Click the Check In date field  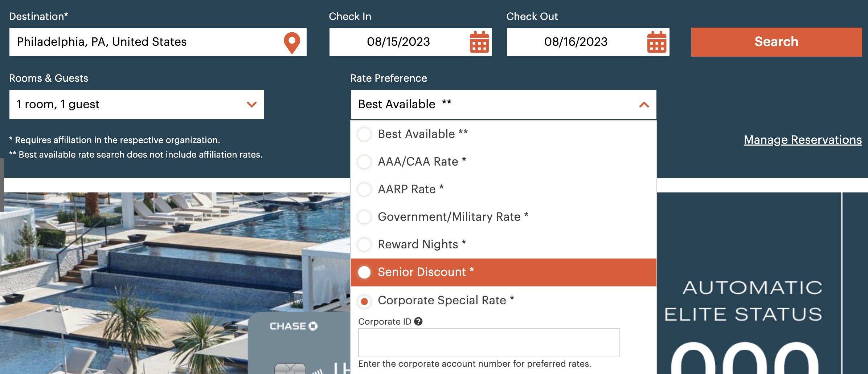pos(410,42)
